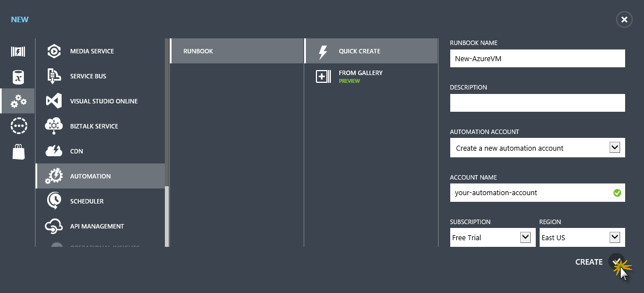Open the Media Service option
This screenshot has height=293, width=644.
point(100,51)
